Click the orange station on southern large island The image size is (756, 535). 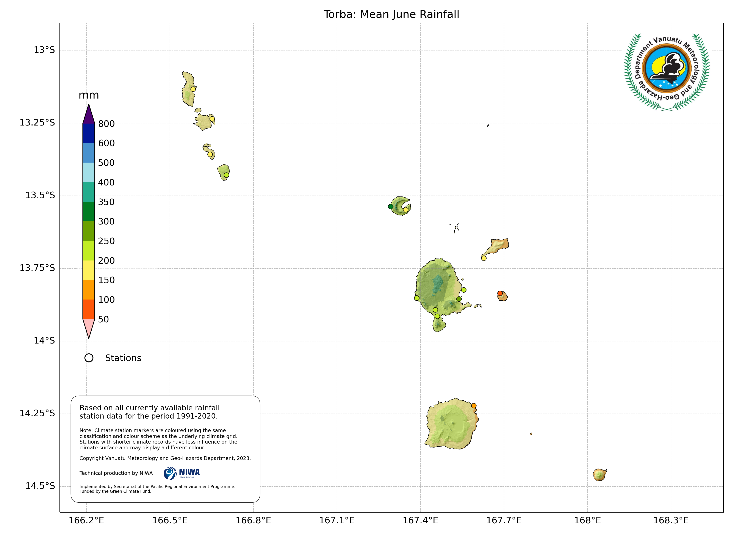click(x=474, y=406)
